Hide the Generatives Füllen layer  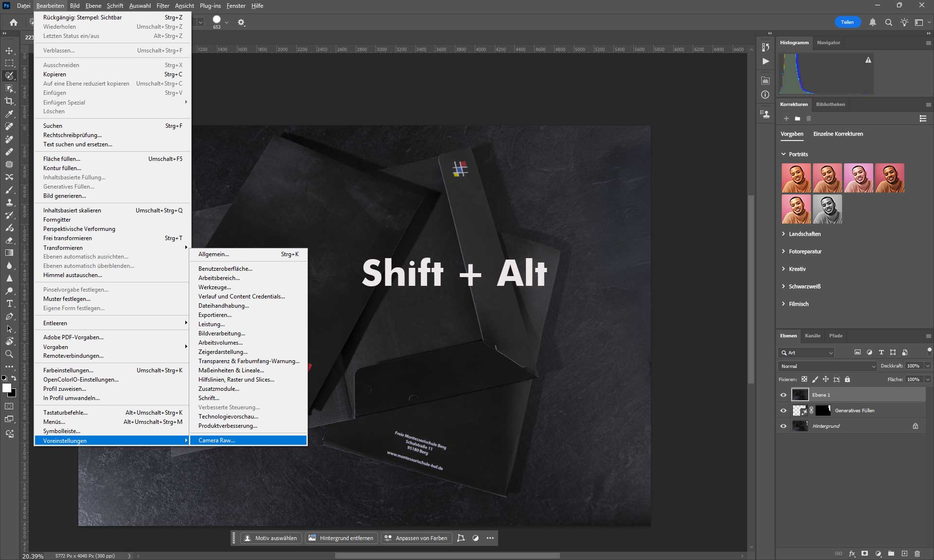783,410
